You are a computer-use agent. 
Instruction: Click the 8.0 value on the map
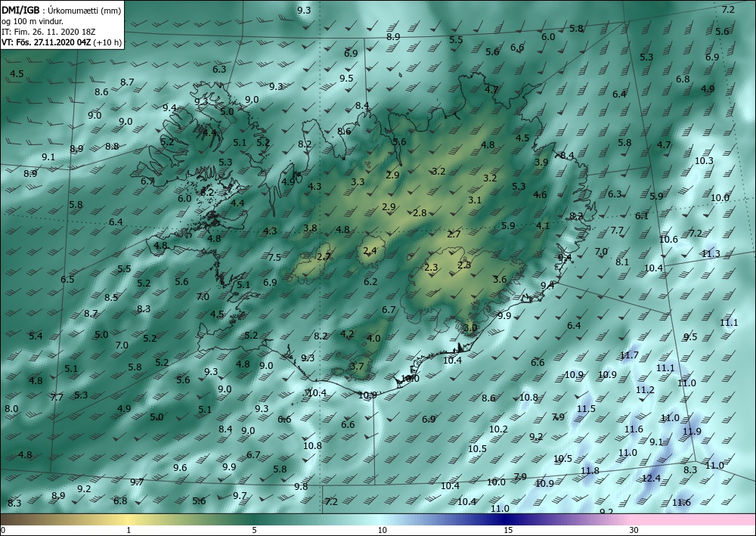pyautogui.click(x=11, y=409)
